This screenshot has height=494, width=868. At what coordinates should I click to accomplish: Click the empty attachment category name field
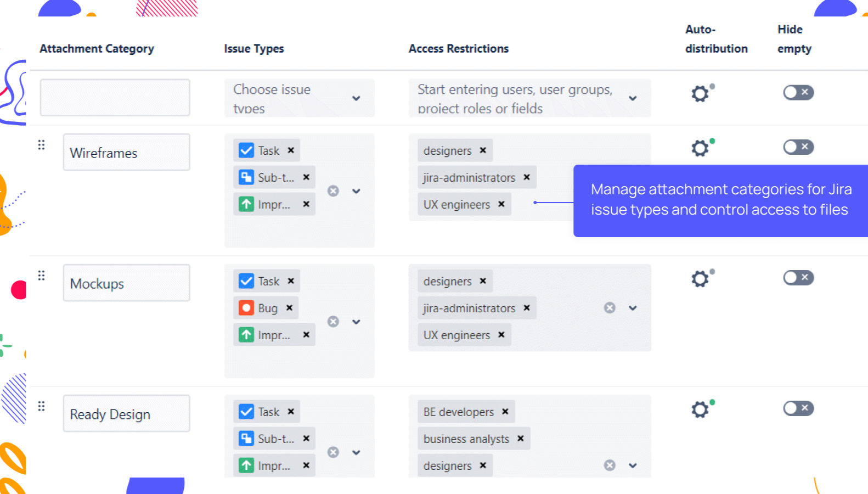[115, 98]
